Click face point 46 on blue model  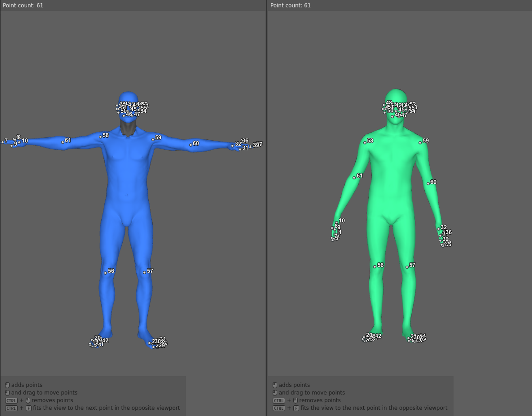(x=124, y=116)
